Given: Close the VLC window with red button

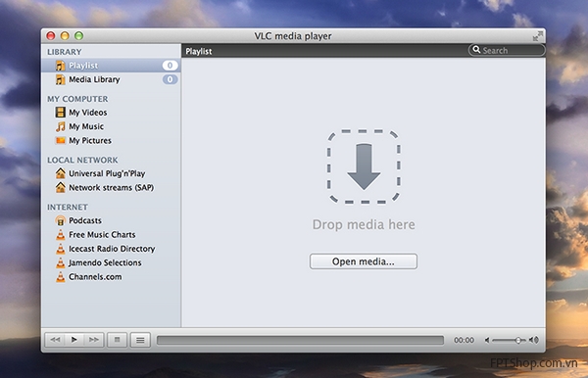Looking at the screenshot, I should pos(51,35).
